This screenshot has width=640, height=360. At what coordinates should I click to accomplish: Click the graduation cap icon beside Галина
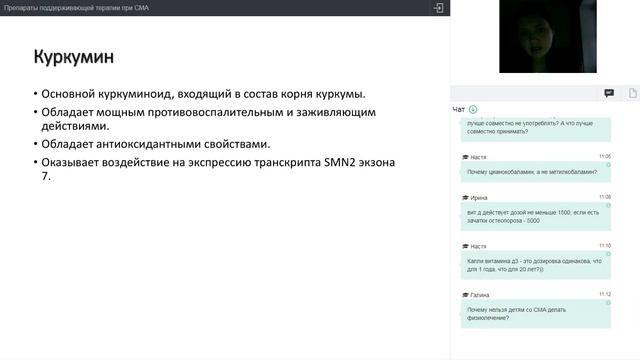click(x=465, y=295)
